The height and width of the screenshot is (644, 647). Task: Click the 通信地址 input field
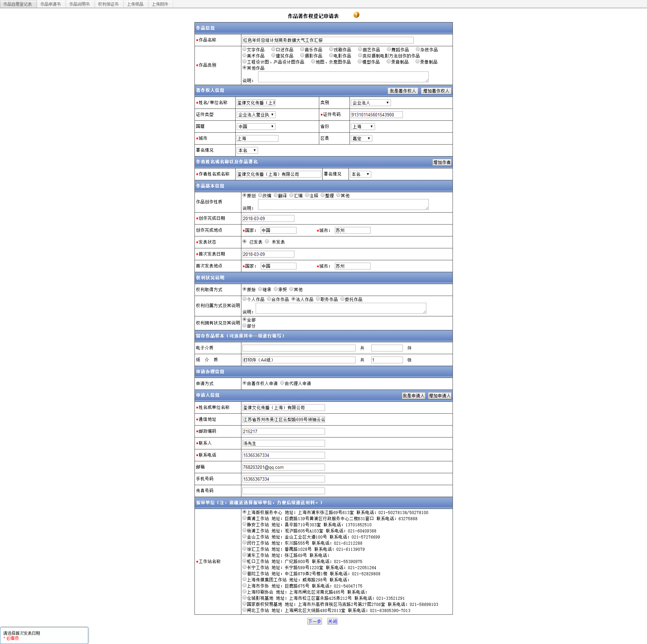point(284,419)
